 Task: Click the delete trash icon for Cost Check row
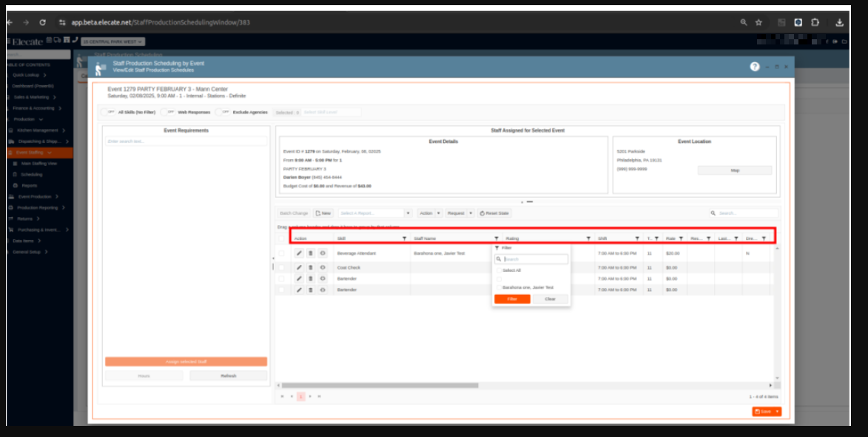pos(311,267)
